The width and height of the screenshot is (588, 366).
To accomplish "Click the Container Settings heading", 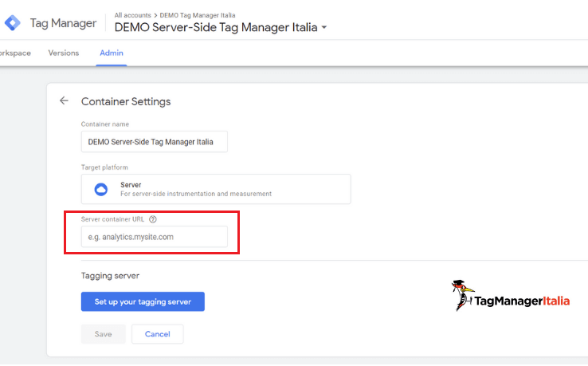I will (x=126, y=101).
